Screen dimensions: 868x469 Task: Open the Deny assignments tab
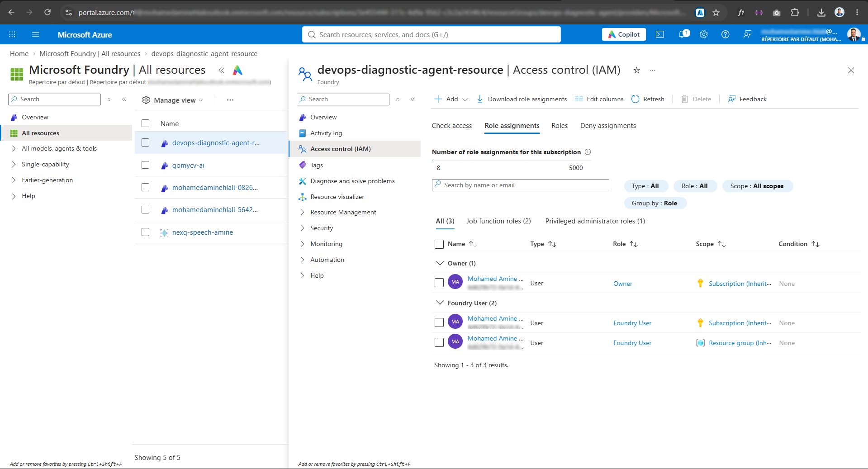[x=608, y=126]
